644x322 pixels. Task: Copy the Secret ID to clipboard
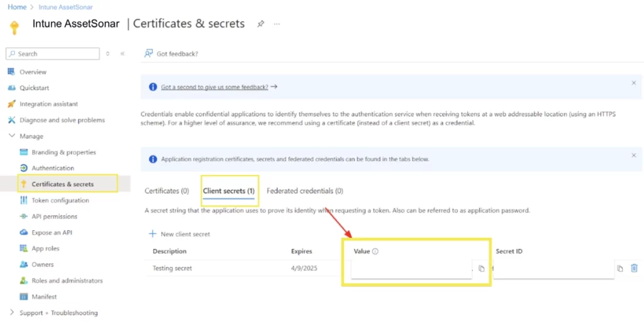pyautogui.click(x=620, y=269)
